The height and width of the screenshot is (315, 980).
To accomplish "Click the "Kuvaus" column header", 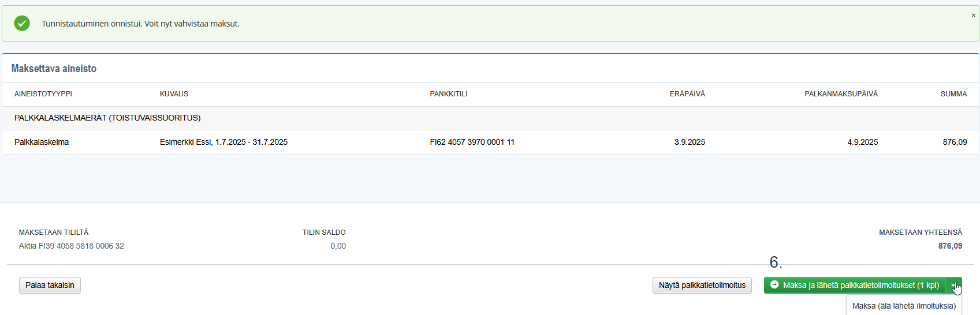I will [x=174, y=94].
